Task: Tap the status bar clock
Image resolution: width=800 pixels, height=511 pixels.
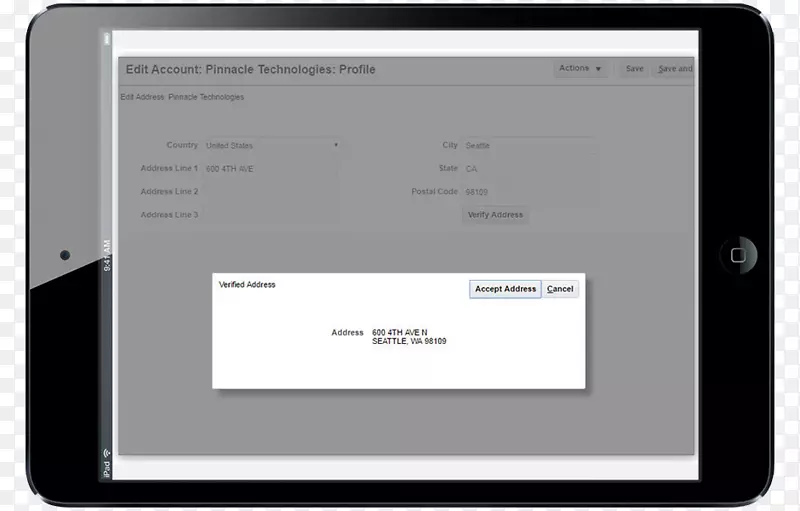Action: point(107,256)
